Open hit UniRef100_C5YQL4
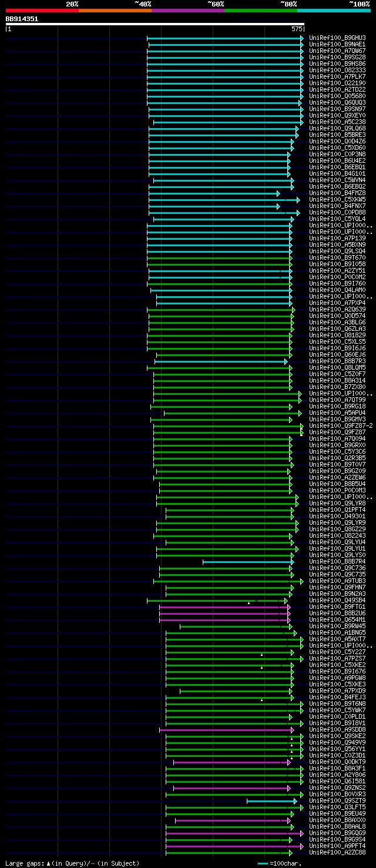 tap(337, 219)
